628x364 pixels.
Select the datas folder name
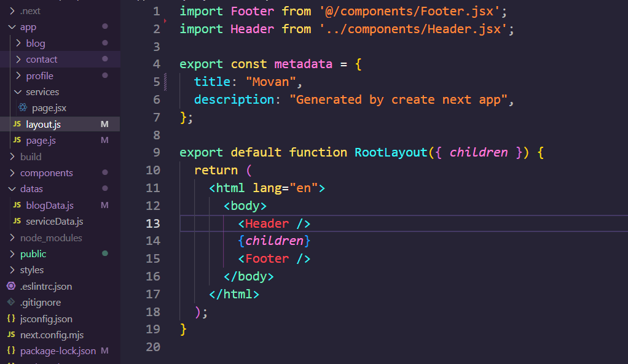tap(31, 189)
